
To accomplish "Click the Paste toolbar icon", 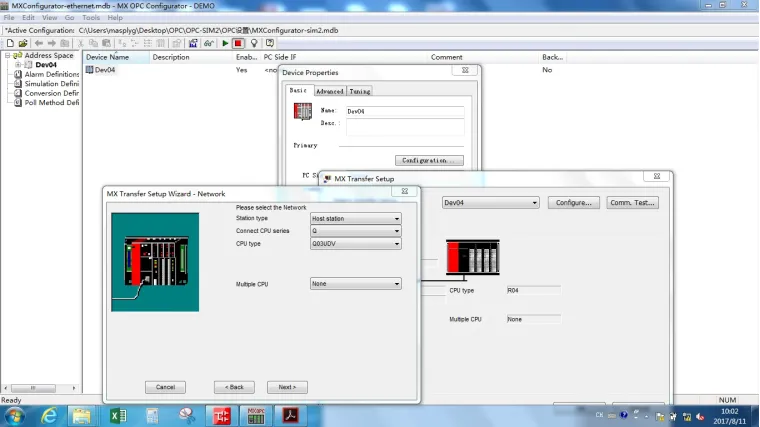I will (106, 43).
